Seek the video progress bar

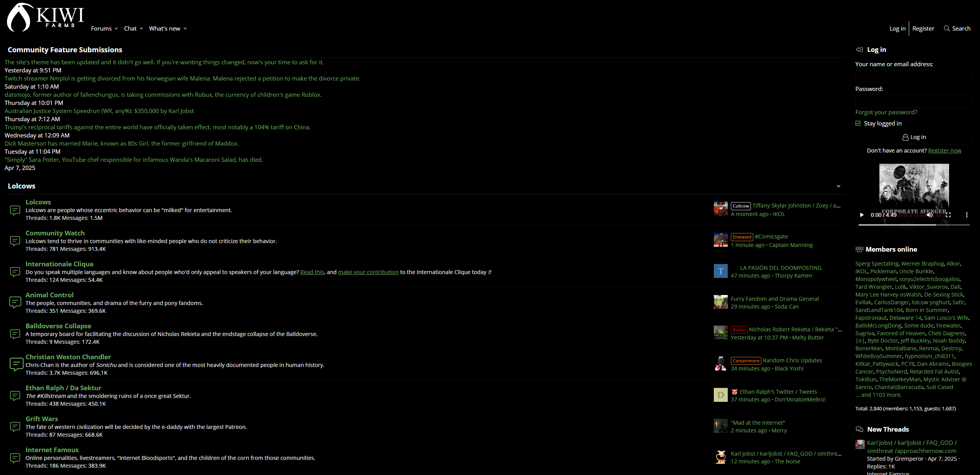point(913,225)
